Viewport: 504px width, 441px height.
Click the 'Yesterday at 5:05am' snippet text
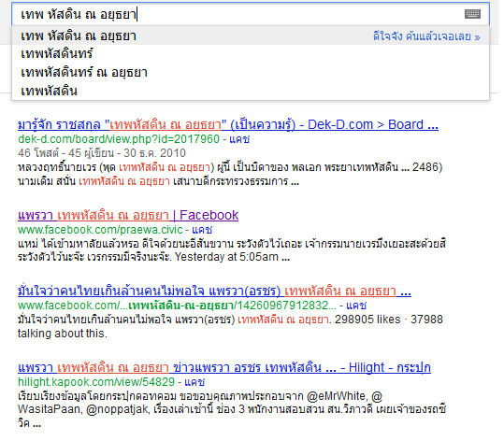pos(226,257)
